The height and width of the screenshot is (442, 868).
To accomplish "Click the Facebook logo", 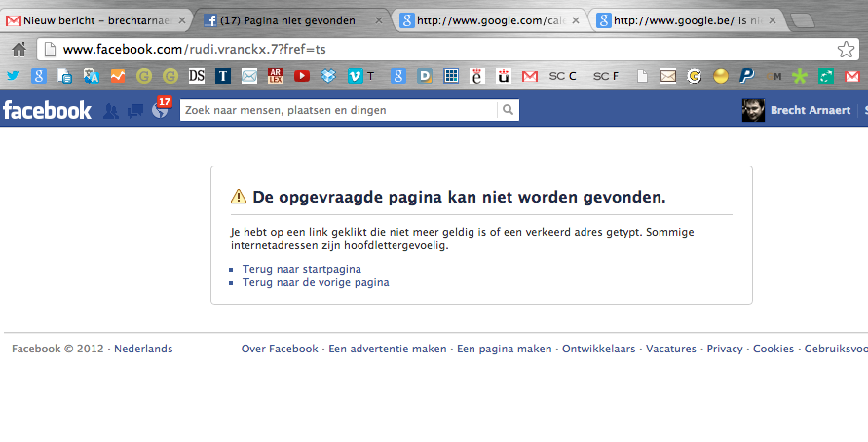I will tap(47, 110).
